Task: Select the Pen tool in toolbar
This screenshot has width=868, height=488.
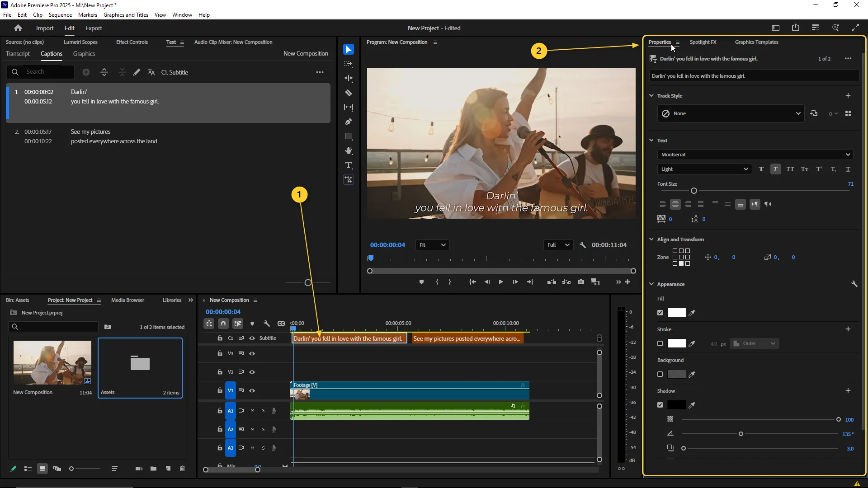Action: click(x=349, y=122)
